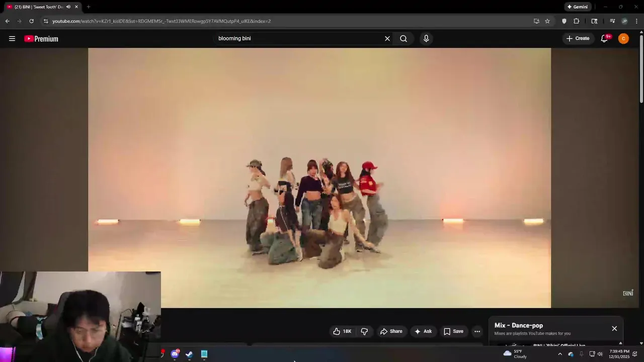644x362 pixels.
Task: Open the weather widget showing 55°F
Action: [x=515, y=354]
